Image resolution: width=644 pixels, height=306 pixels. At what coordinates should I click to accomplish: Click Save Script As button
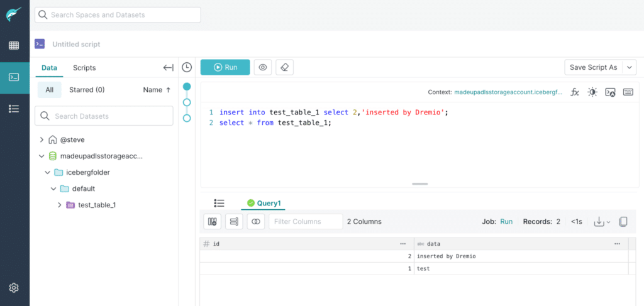point(594,67)
